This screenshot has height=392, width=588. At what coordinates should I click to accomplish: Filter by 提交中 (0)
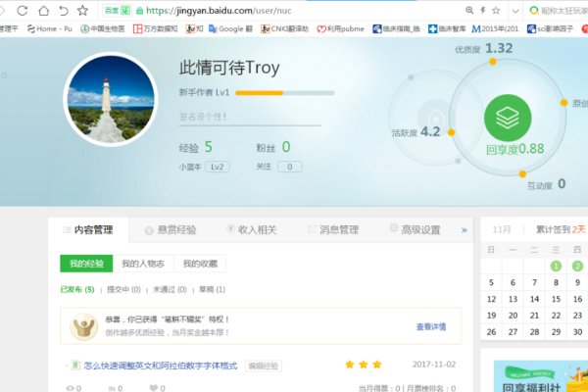123,290
